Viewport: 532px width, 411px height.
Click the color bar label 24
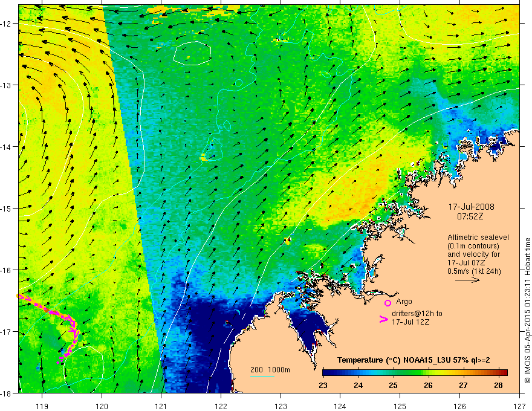pyautogui.click(x=358, y=385)
